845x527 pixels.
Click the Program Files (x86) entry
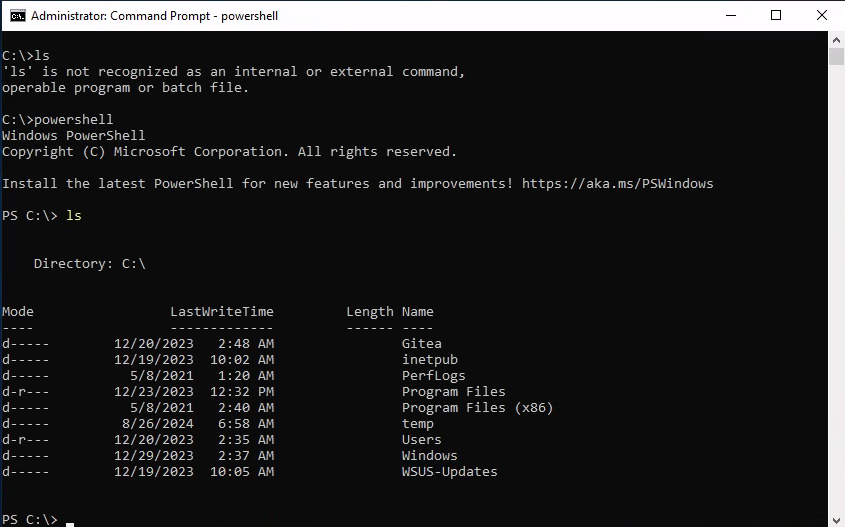click(477, 408)
